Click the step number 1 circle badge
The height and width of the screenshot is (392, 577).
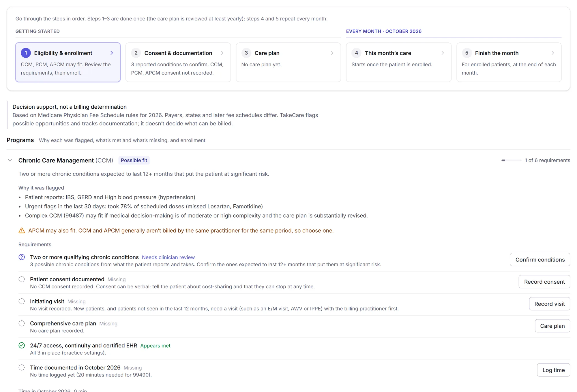pos(26,53)
